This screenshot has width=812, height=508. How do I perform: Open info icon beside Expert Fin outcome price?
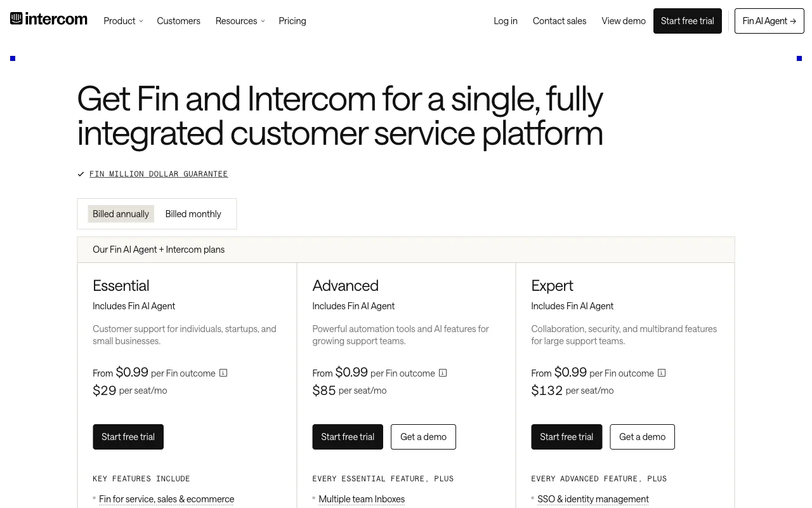662,373
